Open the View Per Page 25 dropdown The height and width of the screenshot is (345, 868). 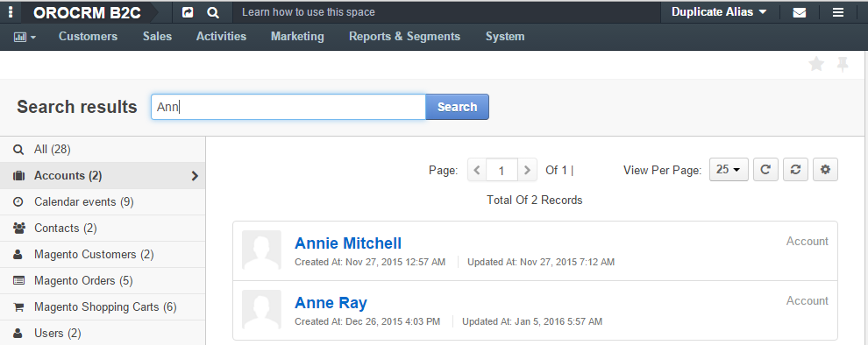(729, 170)
